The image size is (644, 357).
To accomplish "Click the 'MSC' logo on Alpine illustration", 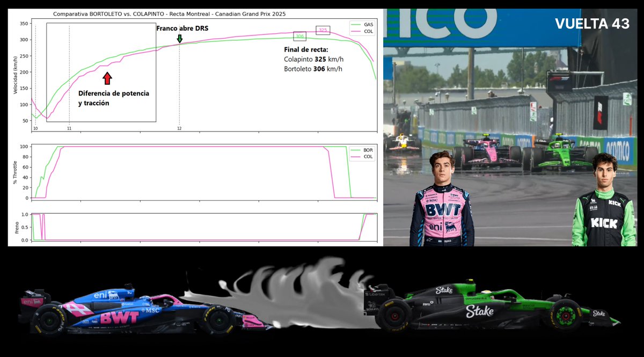I will 151,310.
